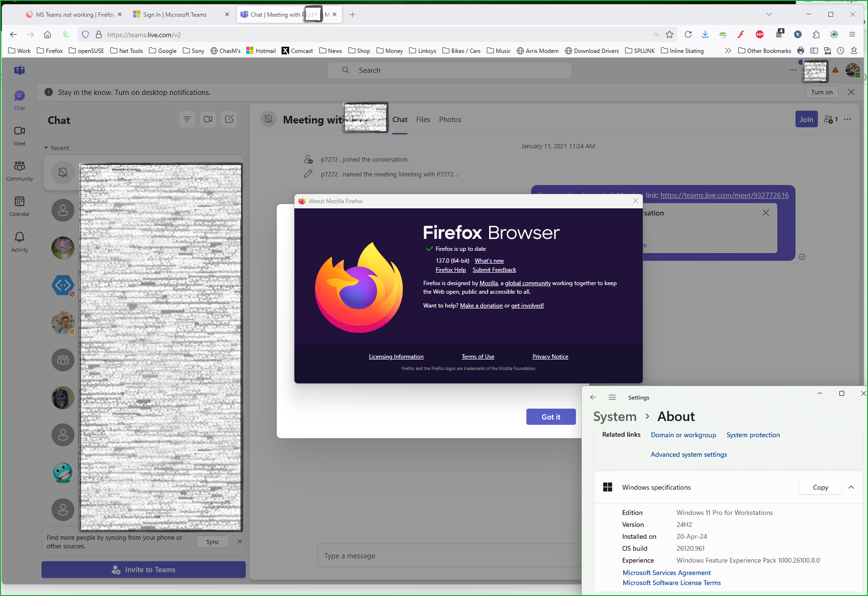Dismiss the sync people prompt
The width and height of the screenshot is (868, 596).
[x=240, y=542]
